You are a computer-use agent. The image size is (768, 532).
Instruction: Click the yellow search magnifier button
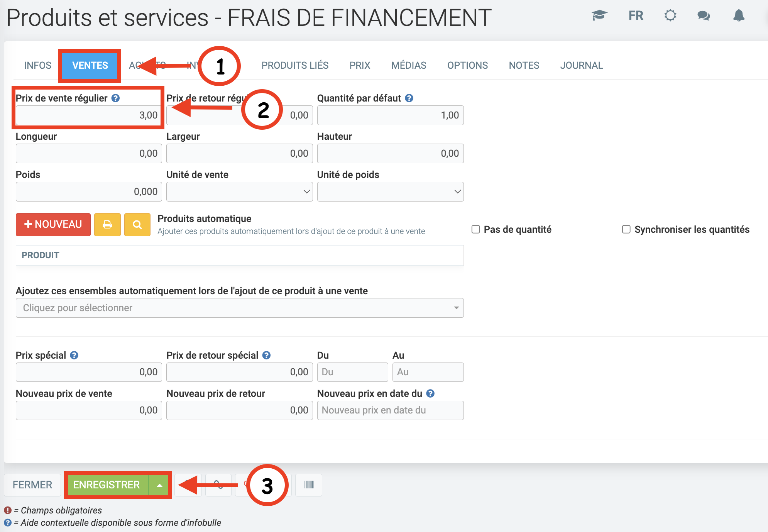[137, 224]
